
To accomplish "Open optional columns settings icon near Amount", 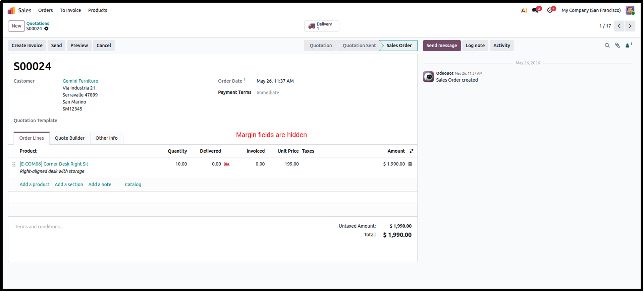I will (411, 151).
